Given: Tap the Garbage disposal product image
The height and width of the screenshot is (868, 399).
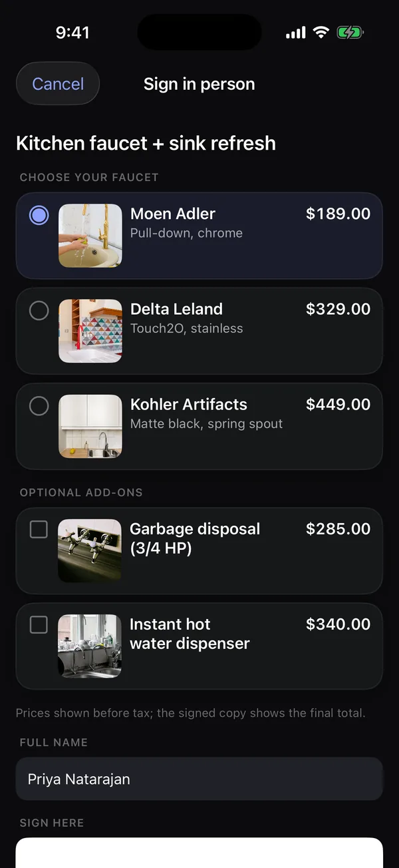Looking at the screenshot, I should coord(90,550).
